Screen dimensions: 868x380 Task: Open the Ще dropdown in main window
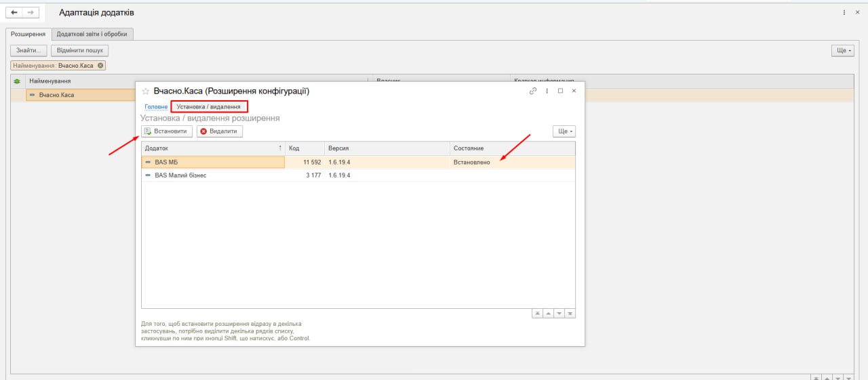(x=842, y=51)
